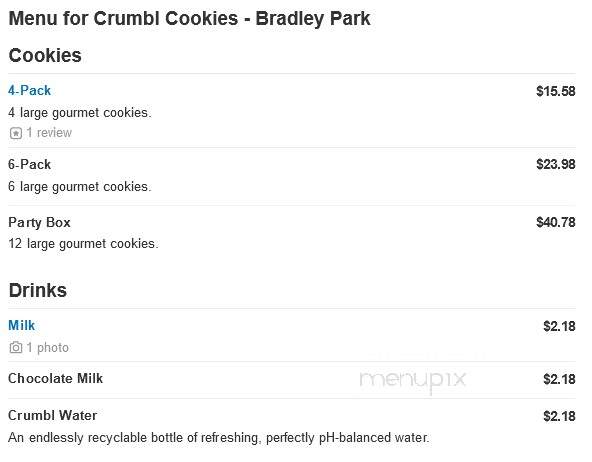
Task: Open the Milk item link
Action: 22,325
